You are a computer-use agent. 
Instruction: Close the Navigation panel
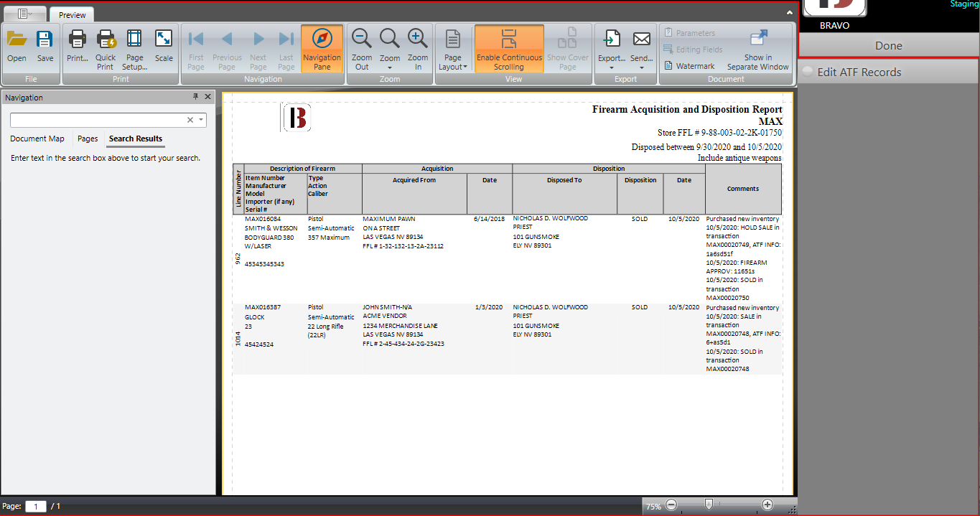[207, 97]
